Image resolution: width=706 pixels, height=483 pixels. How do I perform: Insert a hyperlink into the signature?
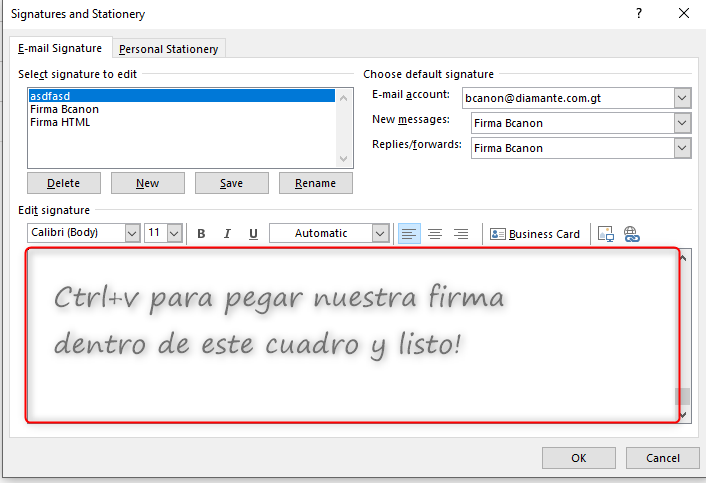(x=632, y=234)
